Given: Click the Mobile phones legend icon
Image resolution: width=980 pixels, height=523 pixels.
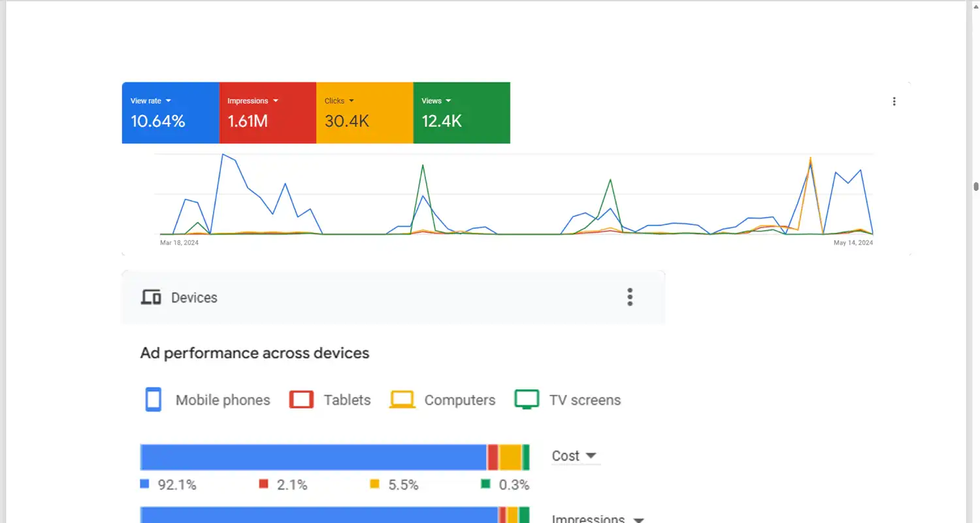Looking at the screenshot, I should pos(153,399).
